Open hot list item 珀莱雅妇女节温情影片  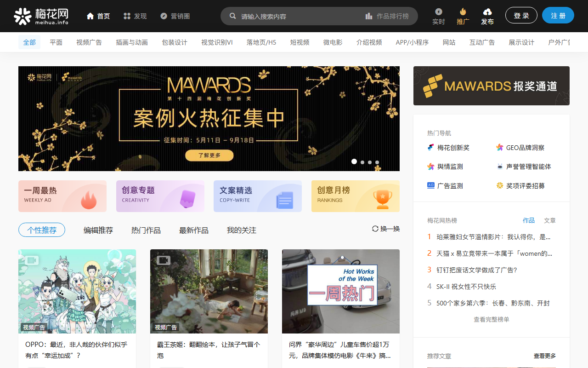pos(493,237)
